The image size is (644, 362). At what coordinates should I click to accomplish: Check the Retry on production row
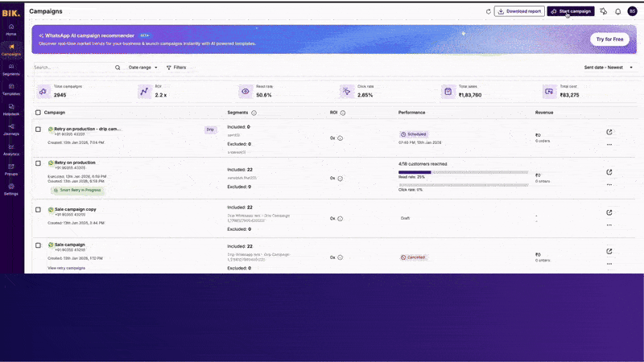38,163
